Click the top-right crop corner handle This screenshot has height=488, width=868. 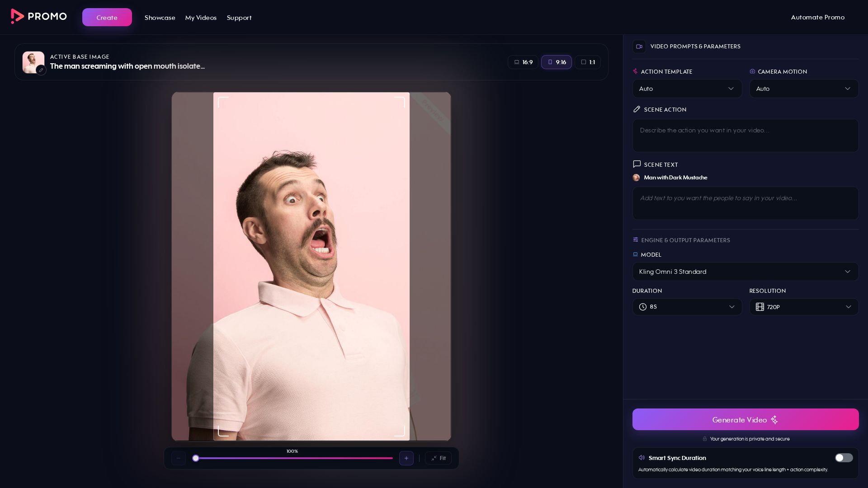tap(400, 102)
